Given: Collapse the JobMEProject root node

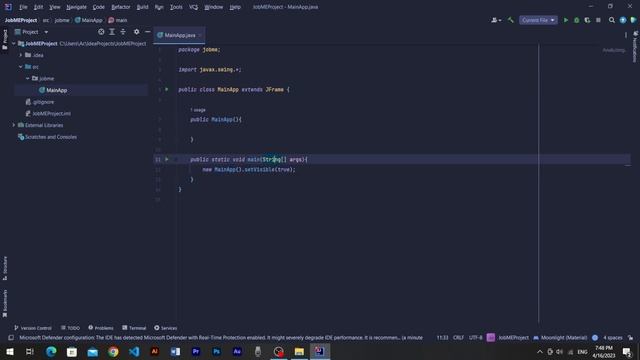Looking at the screenshot, I should [14, 43].
